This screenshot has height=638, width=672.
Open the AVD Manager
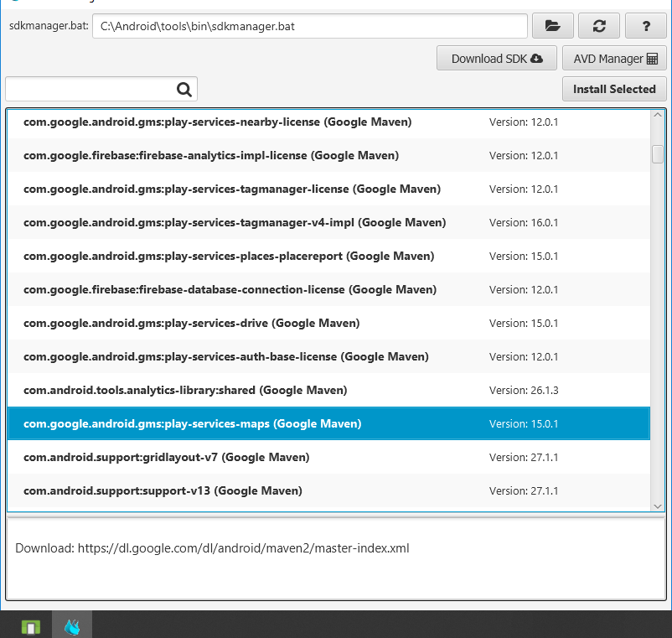click(x=614, y=59)
